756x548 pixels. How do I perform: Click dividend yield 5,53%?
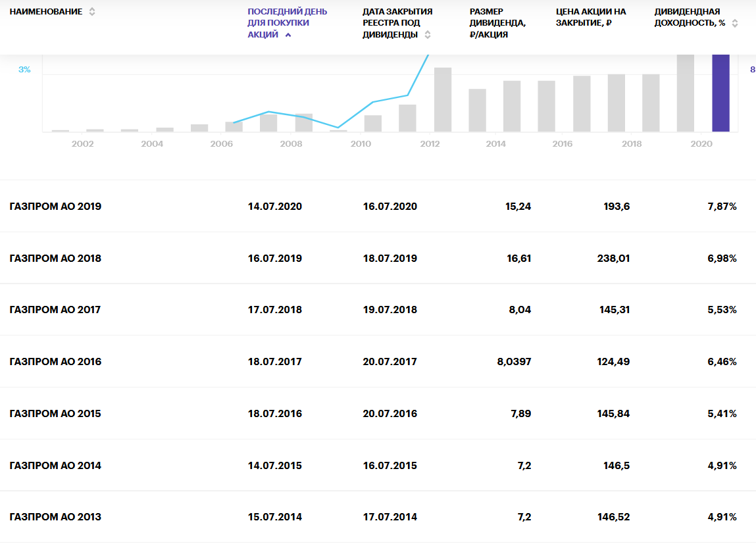click(722, 310)
